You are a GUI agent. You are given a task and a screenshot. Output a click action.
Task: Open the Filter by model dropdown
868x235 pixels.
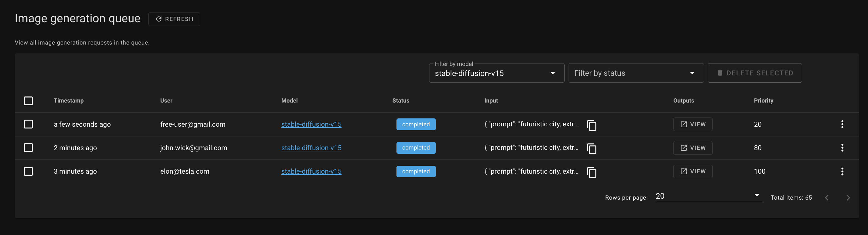tap(496, 73)
